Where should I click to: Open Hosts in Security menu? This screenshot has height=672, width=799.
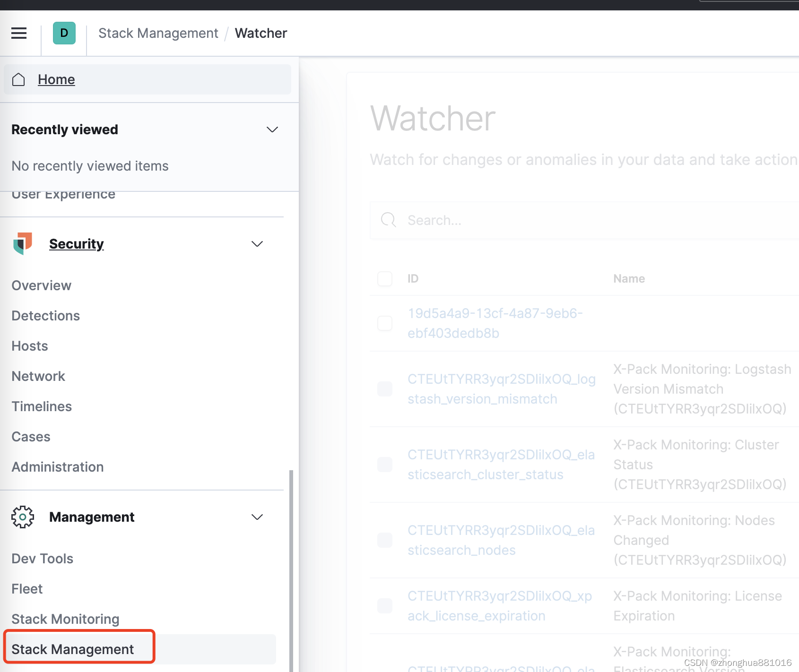tap(30, 346)
